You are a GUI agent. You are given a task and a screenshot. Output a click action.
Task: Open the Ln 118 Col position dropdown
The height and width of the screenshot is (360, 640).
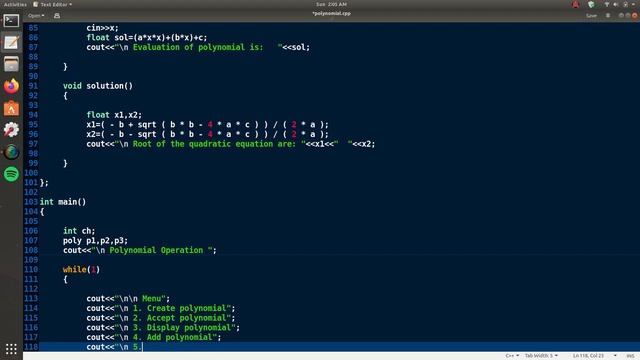click(594, 356)
